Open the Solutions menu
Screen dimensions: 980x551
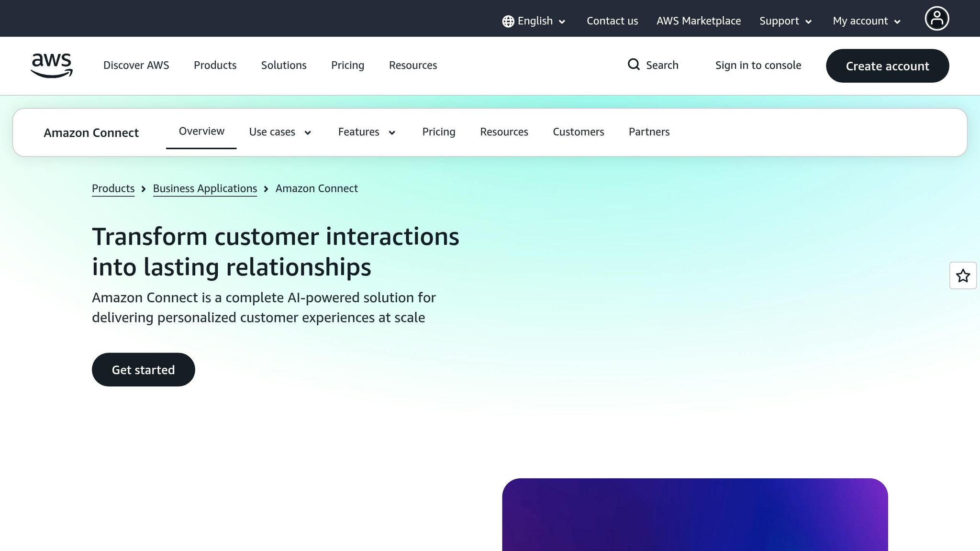coord(284,65)
